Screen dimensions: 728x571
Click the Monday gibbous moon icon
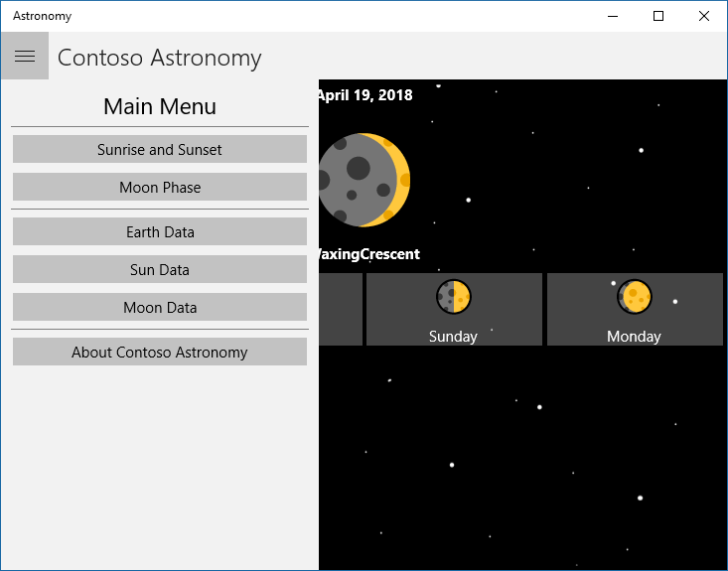pos(635,296)
